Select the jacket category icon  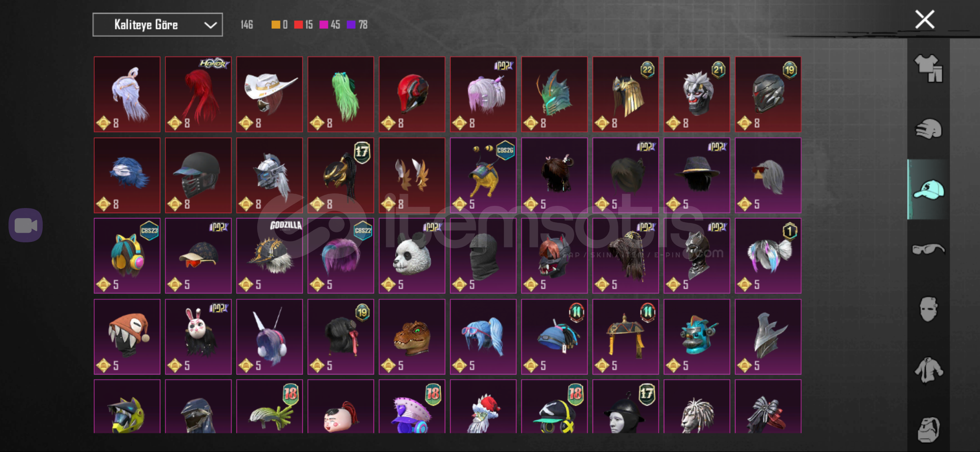coord(928,370)
